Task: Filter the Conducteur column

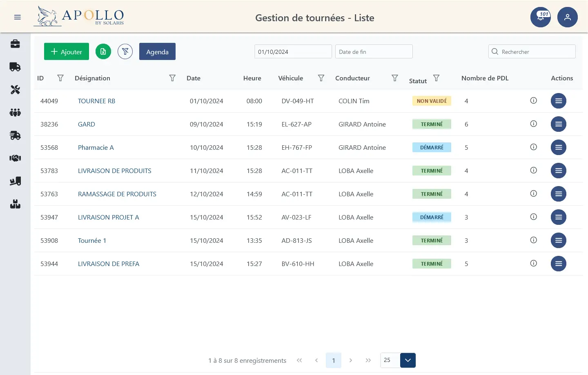Action: (395, 78)
